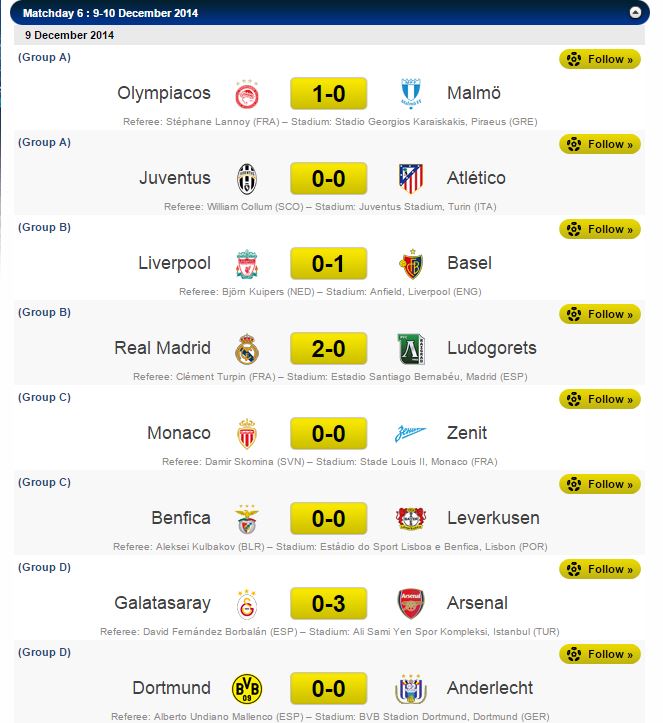The width and height of the screenshot is (663, 723).
Task: Click the Galatasaray 0-3 Arsenal score
Action: pyautogui.click(x=329, y=604)
